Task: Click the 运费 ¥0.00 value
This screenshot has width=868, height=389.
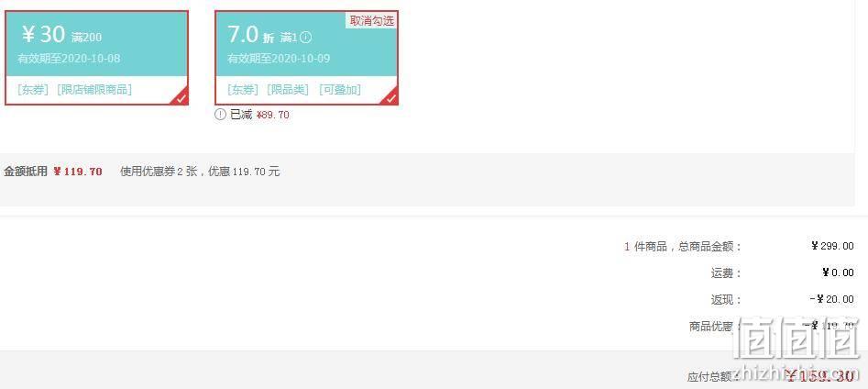Action: (x=838, y=272)
